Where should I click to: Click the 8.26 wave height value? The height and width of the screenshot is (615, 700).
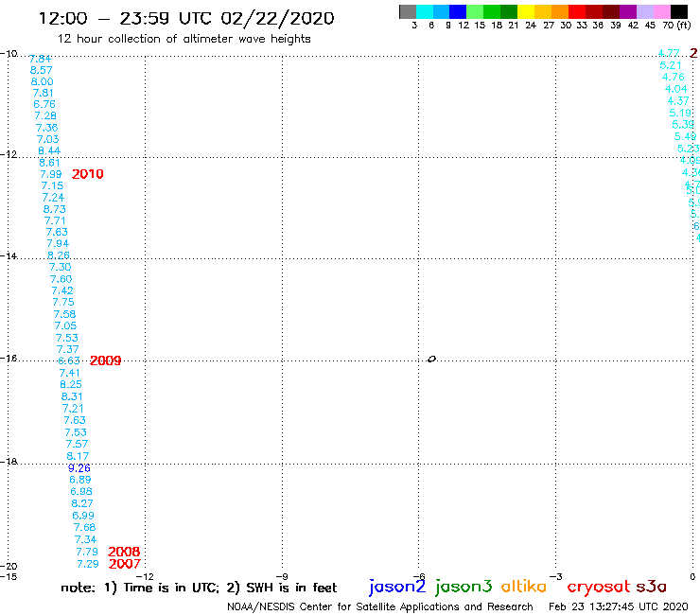point(59,255)
